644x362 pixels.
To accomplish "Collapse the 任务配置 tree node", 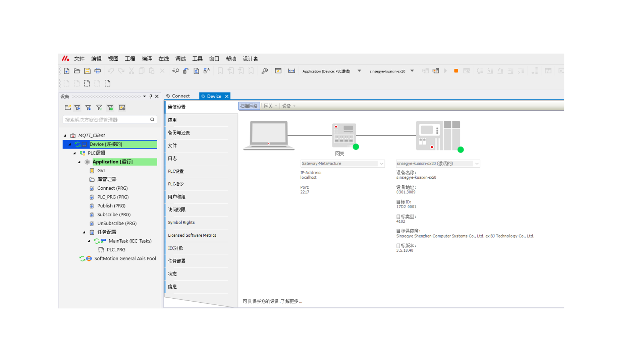I will 84,232.
